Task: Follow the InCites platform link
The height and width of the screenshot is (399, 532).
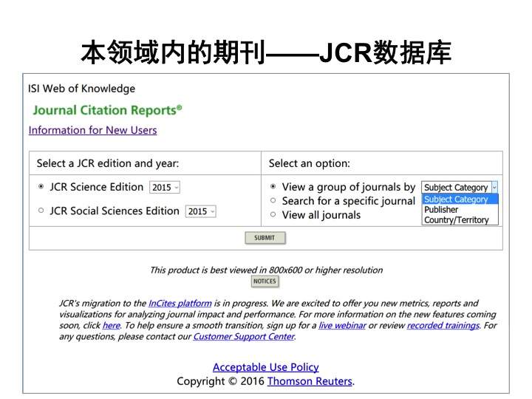Action: click(180, 303)
